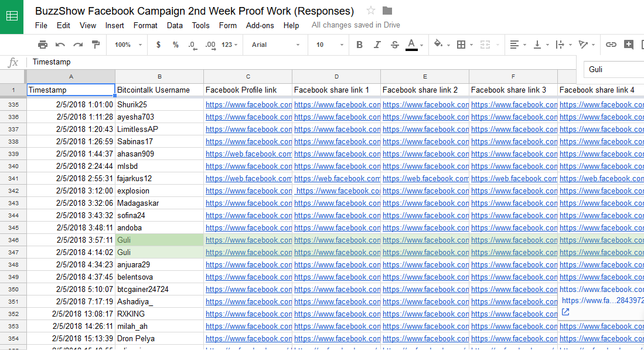Select the Guli cell in row 347
644x350 pixels.
coord(159,253)
